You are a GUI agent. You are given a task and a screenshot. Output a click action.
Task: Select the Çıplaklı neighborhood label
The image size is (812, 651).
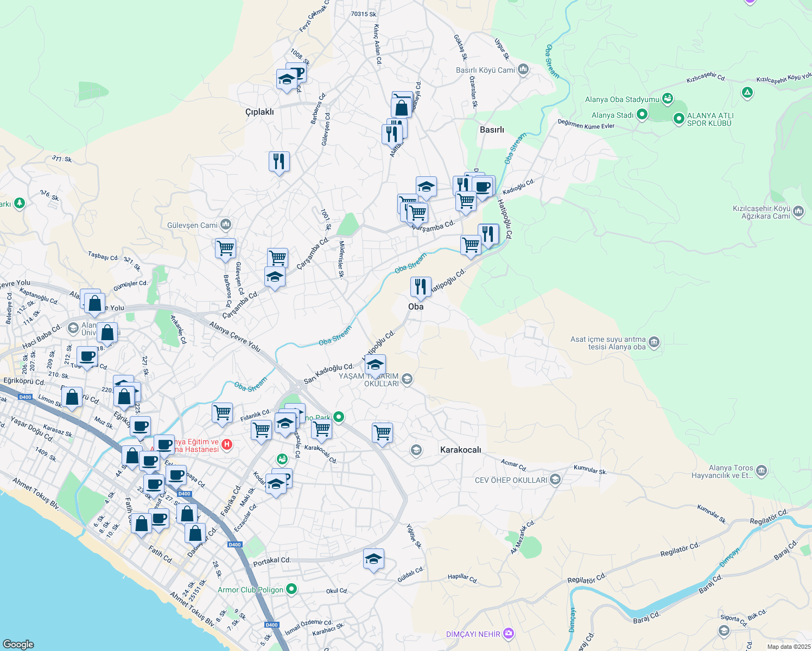pos(259,112)
